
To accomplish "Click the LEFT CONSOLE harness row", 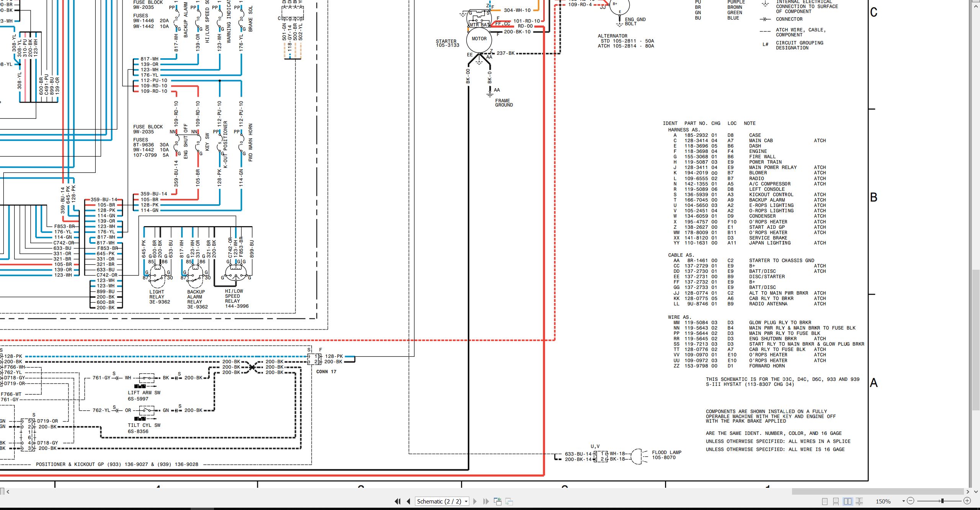I will pyautogui.click(x=729, y=189).
